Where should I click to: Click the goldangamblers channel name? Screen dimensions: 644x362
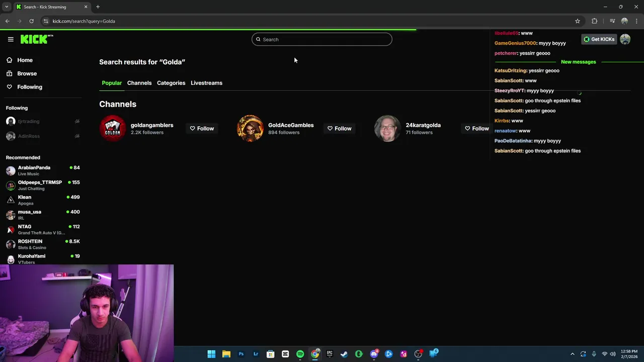[152, 125]
